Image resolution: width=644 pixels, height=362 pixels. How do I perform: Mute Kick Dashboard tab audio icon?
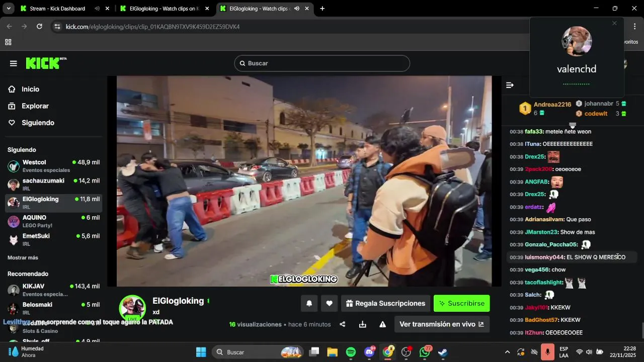point(97,9)
